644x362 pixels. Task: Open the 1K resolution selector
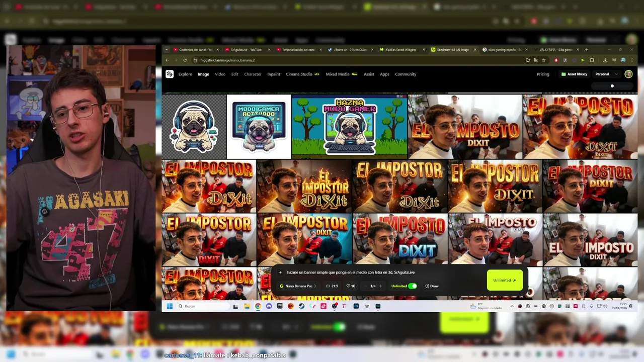coord(351,286)
